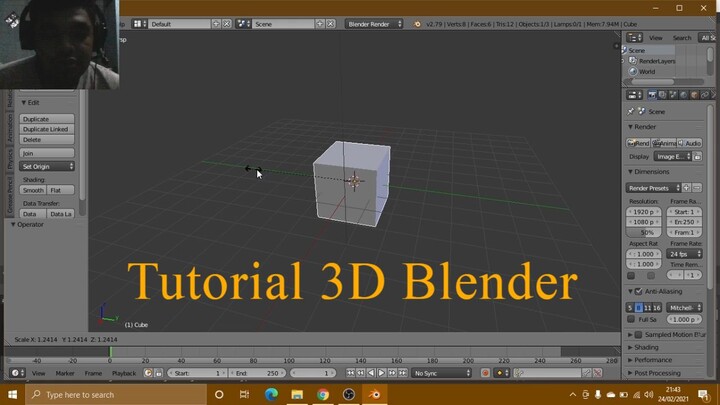Click the Duplicate Linked button
Viewport: 720px width, 405px height.
pyautogui.click(x=47, y=129)
